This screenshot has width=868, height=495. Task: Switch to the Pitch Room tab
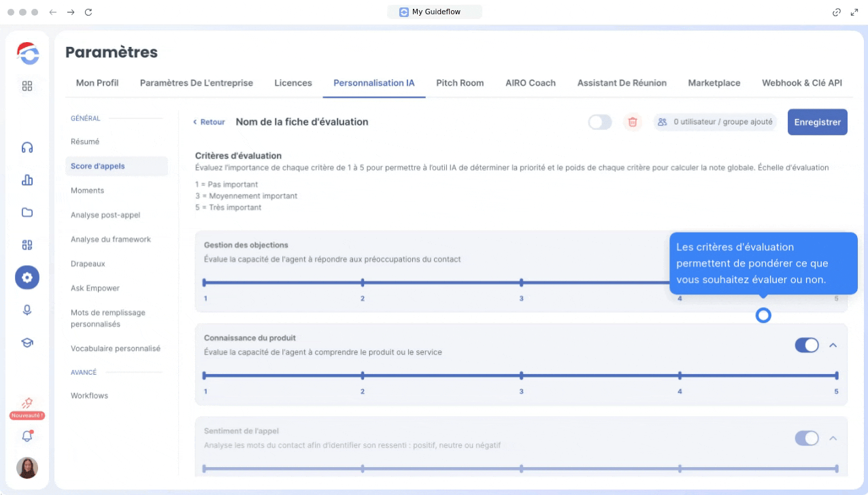click(460, 83)
